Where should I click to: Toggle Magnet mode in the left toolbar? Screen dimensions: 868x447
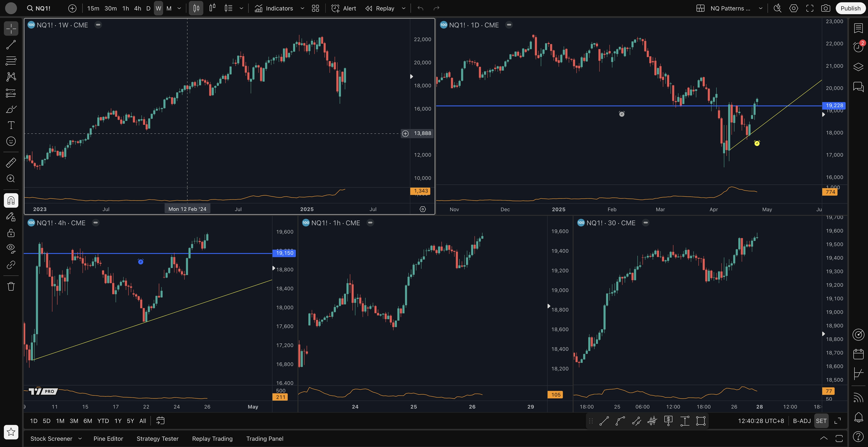[11, 201]
